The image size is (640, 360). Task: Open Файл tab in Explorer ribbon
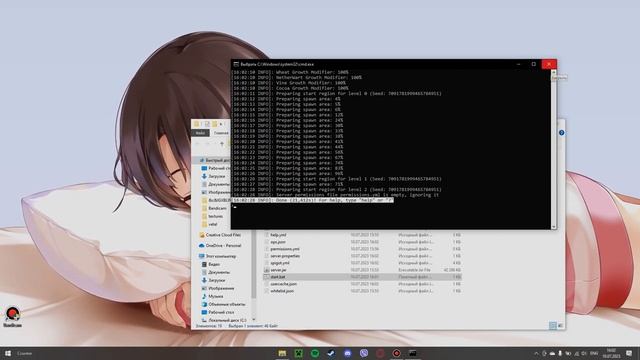[x=200, y=133]
